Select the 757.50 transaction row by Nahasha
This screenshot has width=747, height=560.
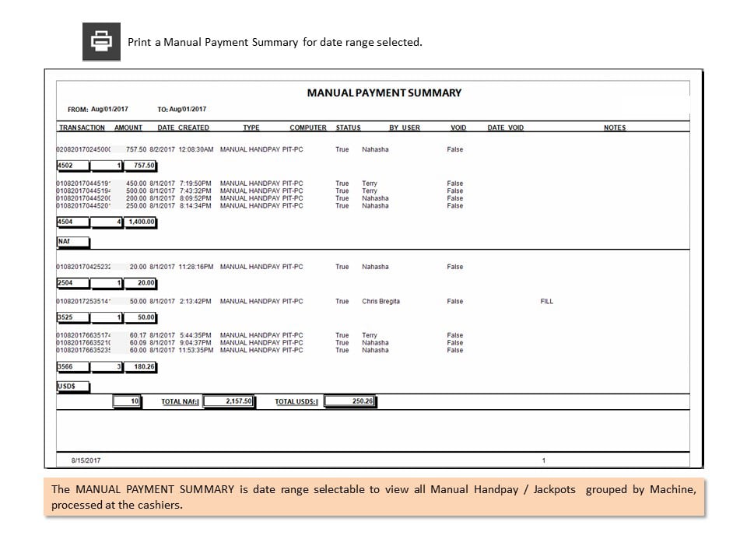(260, 149)
